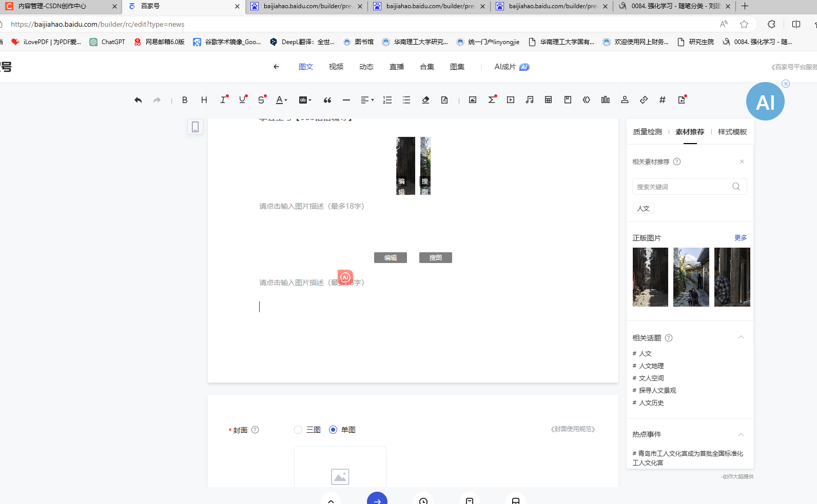Collapse the 相关话题 section
Viewport: 817px width, 504px height.
(x=741, y=337)
